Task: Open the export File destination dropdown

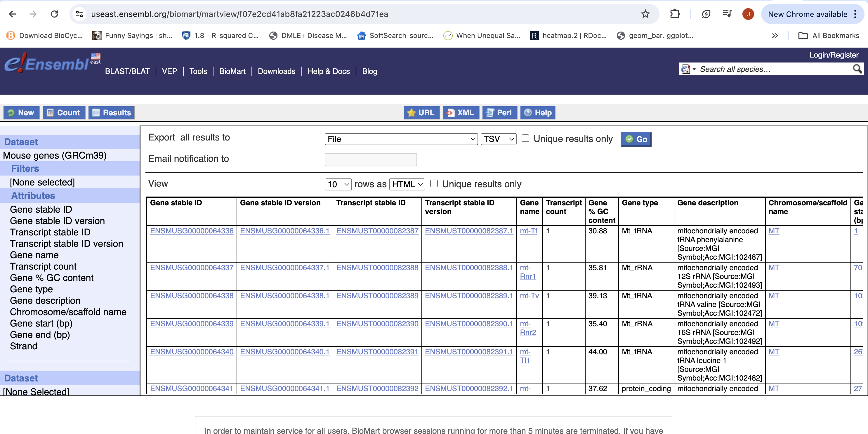Action: point(401,139)
